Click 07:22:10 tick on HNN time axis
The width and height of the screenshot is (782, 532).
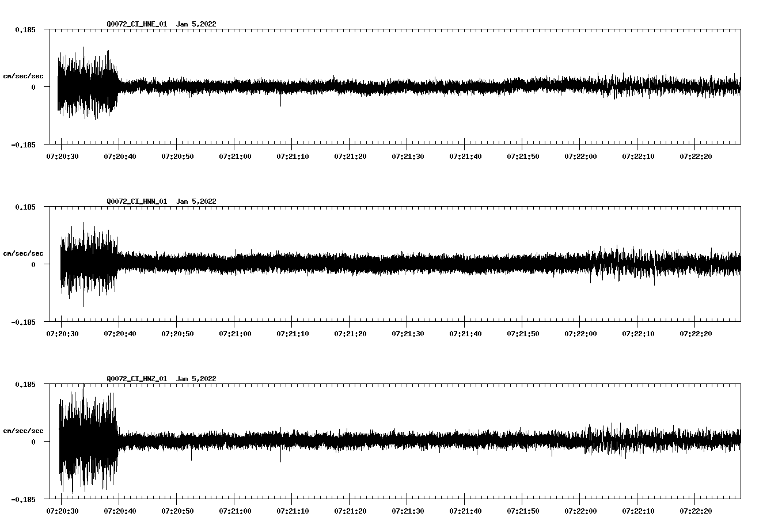pos(638,334)
